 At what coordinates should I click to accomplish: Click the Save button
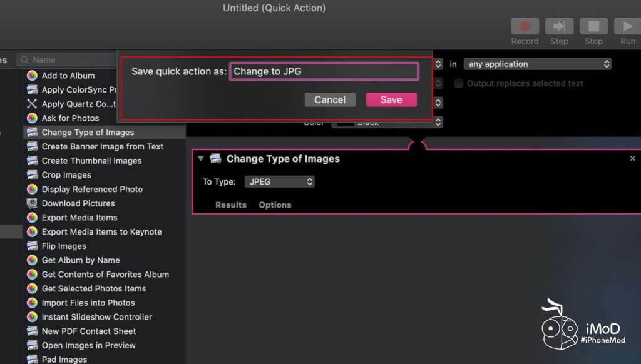391,99
